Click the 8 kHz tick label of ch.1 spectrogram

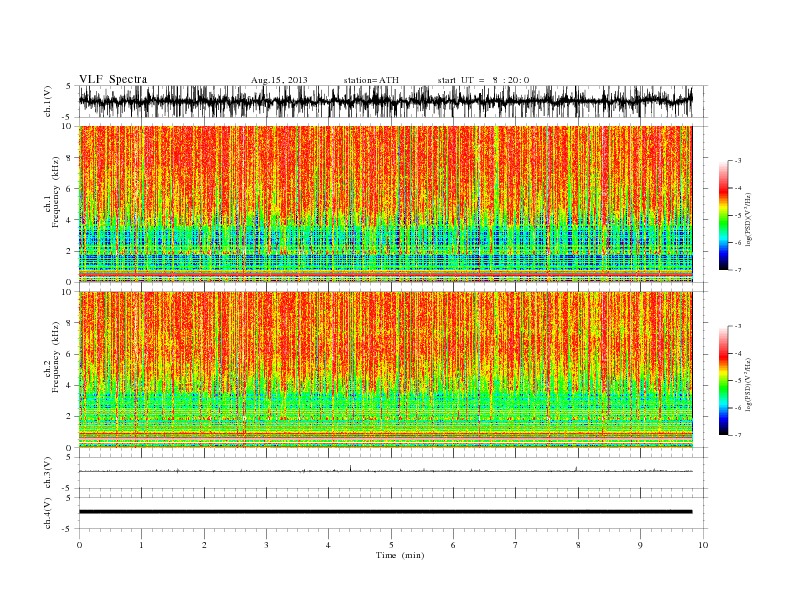point(69,158)
